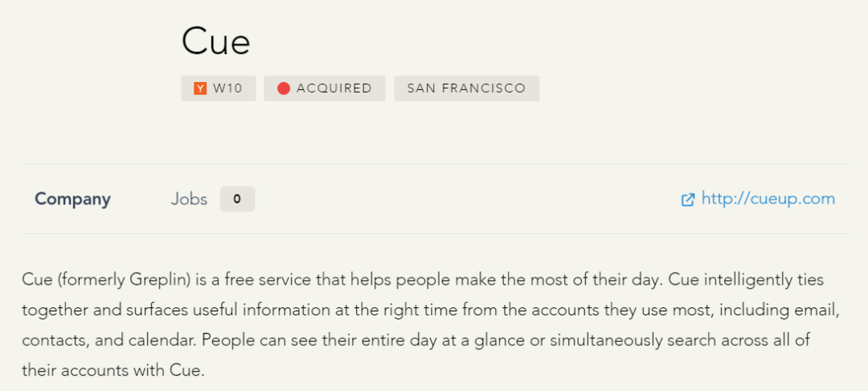Switch to the Company tab
Image resolution: width=868 pixels, height=391 pixels.
tap(72, 199)
